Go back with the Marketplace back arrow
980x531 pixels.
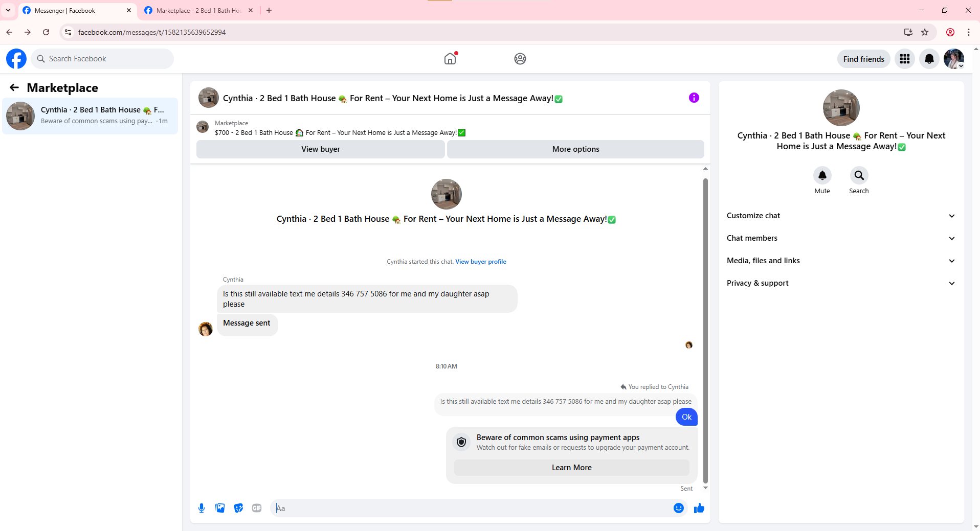[14, 88]
